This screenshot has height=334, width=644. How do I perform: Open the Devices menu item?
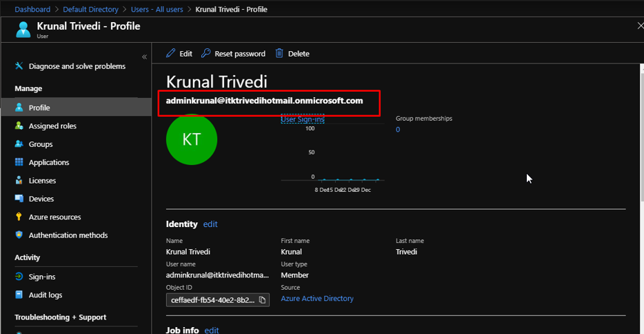click(x=41, y=199)
